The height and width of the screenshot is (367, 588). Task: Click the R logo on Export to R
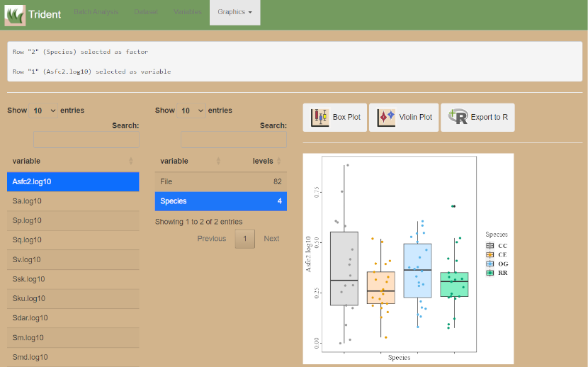click(458, 118)
